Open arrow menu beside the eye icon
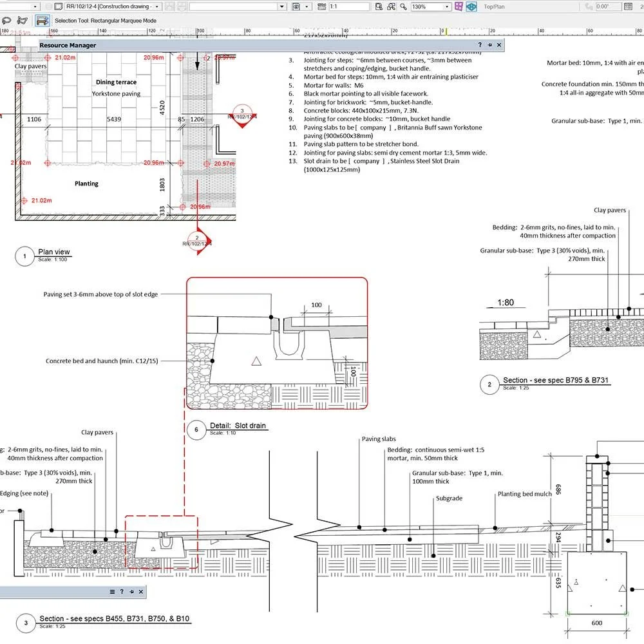Screen dimensions: 644x644 [x=307, y=6]
